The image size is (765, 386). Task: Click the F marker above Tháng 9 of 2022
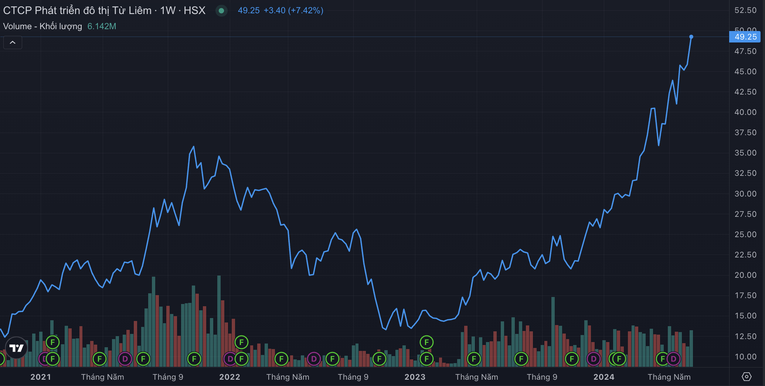(332, 359)
